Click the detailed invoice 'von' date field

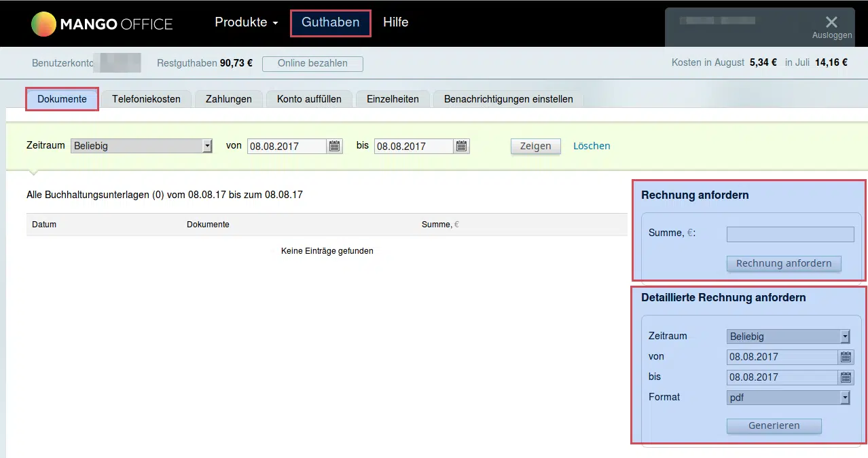tap(783, 357)
